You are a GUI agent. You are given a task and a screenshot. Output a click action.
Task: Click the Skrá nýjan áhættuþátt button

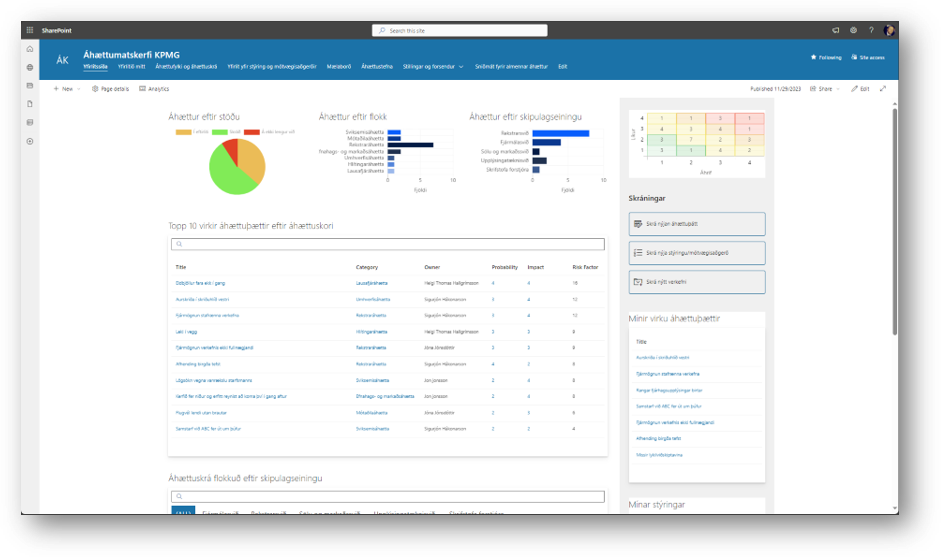click(x=697, y=224)
